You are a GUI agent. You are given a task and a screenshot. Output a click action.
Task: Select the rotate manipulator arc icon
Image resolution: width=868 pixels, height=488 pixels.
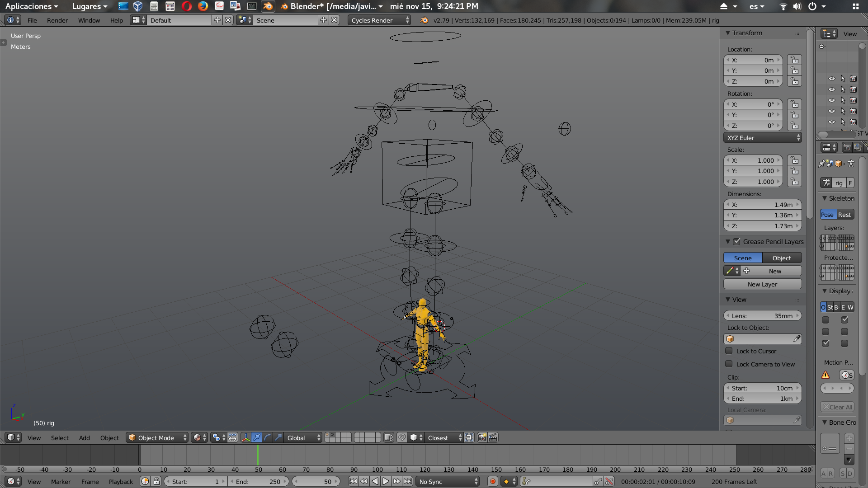[x=267, y=437]
